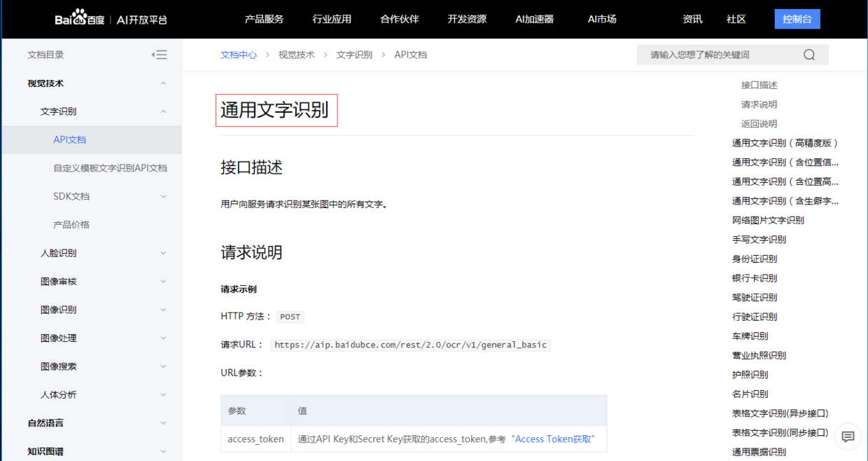The width and height of the screenshot is (868, 461).
Task: Click the 通用文字识别 page heading
Action: click(x=275, y=110)
